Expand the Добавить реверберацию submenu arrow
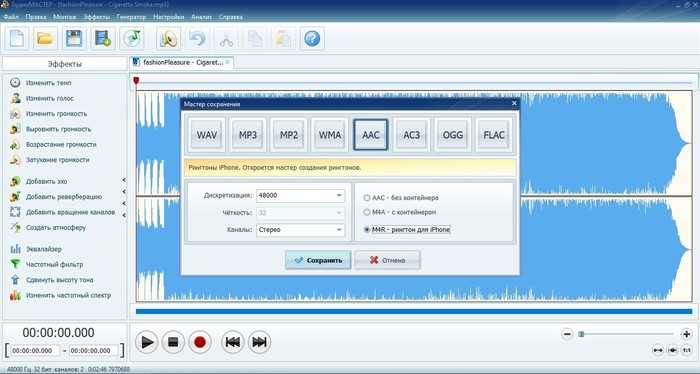 124,192
